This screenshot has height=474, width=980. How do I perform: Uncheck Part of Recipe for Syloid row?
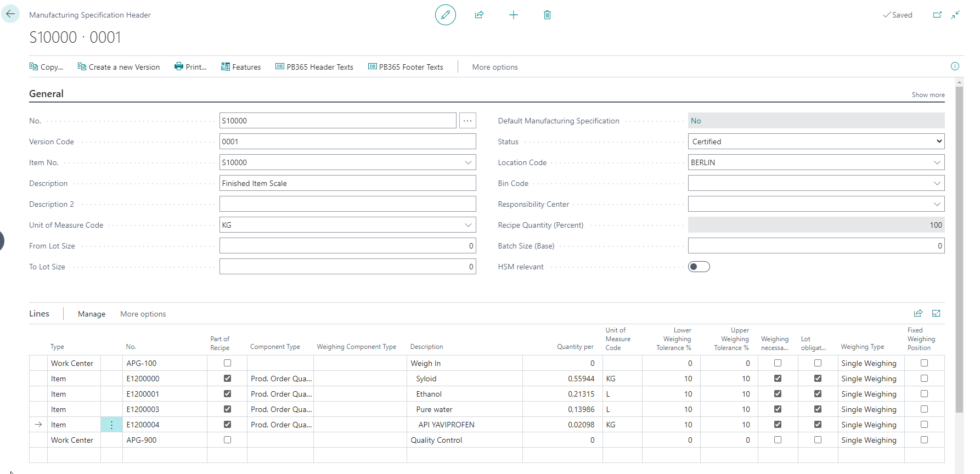[x=227, y=379]
